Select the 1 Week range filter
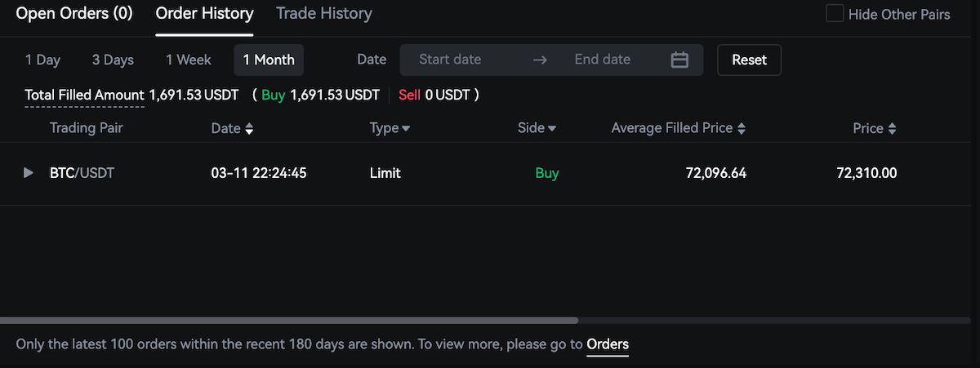The height and width of the screenshot is (368, 980). tap(188, 60)
